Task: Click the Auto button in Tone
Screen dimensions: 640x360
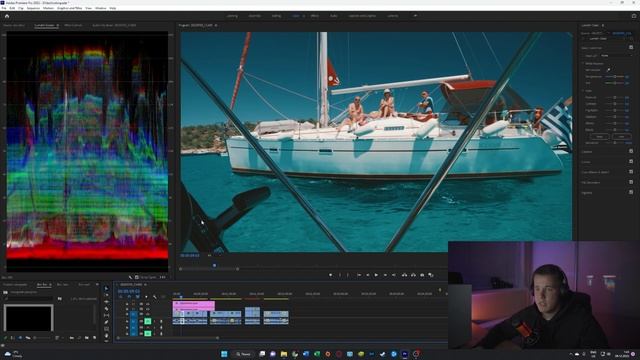Action: click(x=621, y=136)
